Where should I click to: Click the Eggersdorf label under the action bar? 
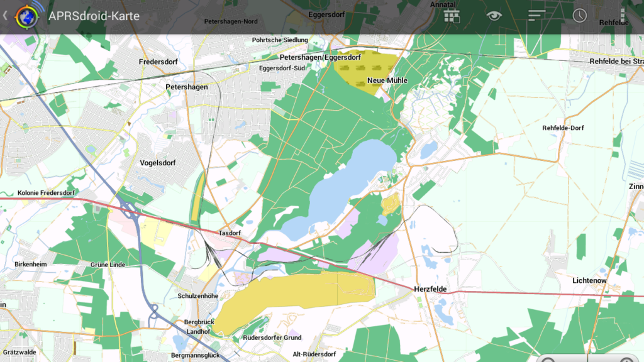[x=326, y=15]
